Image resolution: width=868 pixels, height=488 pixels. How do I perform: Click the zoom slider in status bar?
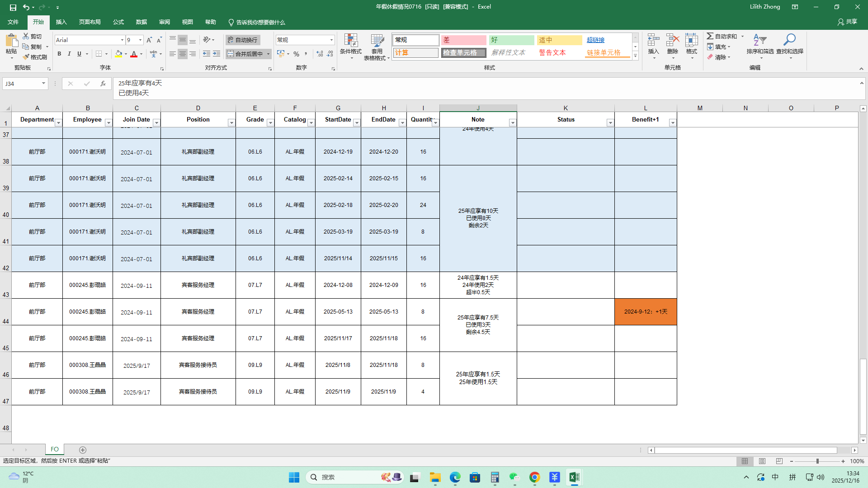tap(817, 461)
